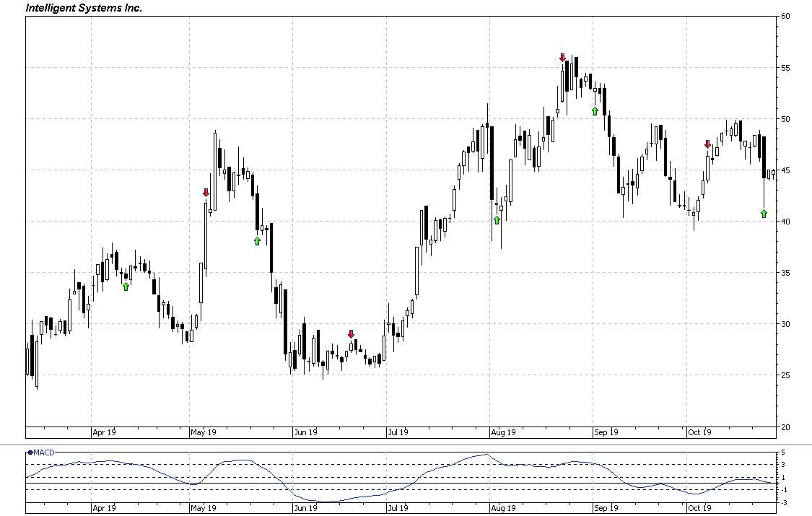Select "Oct 19" on the price chart date axis
This screenshot has width=812, height=516.
coord(699,432)
